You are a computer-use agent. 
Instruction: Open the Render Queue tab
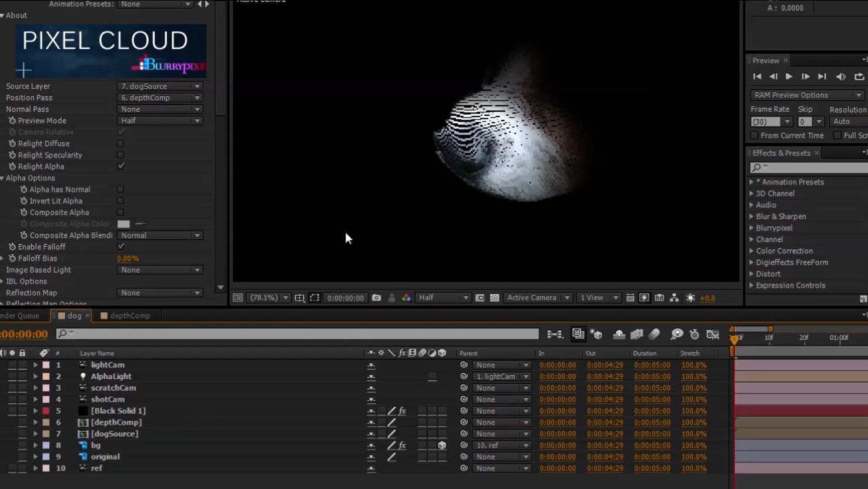19,316
